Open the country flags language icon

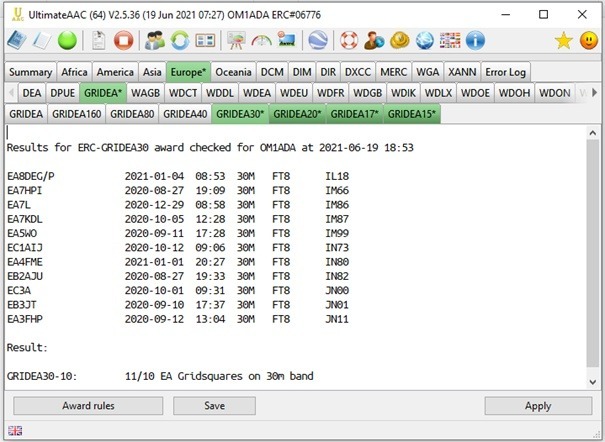[x=450, y=40]
